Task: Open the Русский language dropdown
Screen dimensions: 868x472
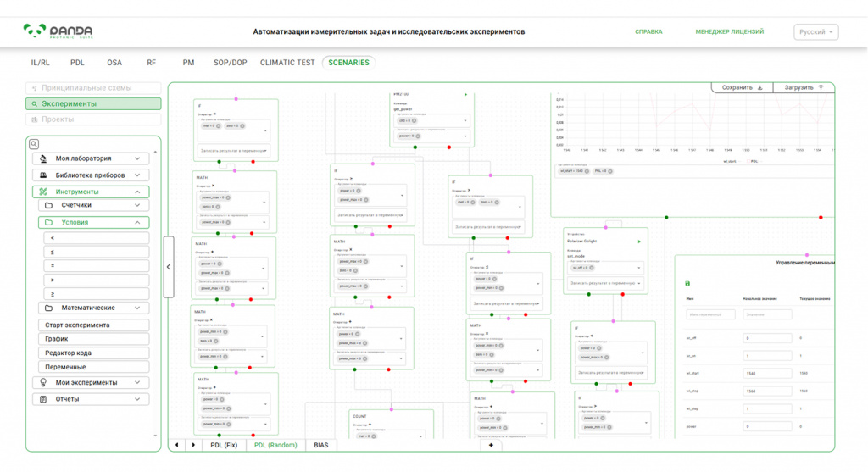Action: [816, 32]
